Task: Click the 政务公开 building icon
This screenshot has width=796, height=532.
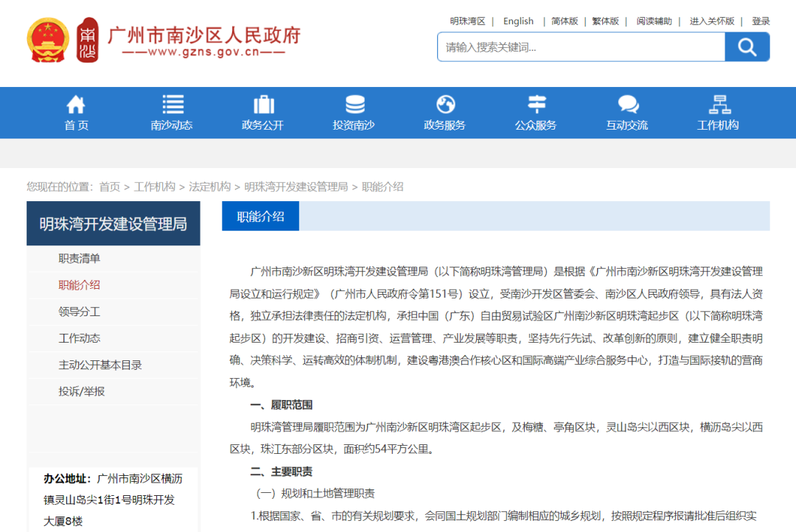Action: coord(262,104)
